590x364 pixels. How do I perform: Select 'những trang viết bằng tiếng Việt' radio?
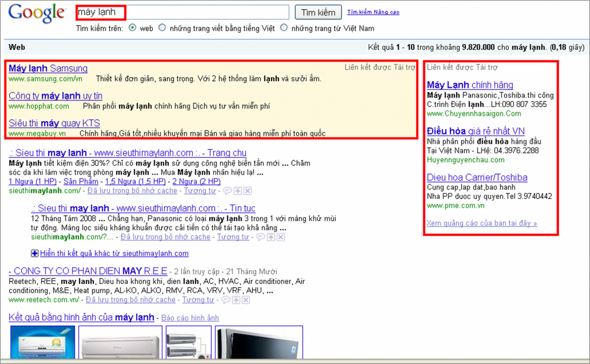pyautogui.click(x=162, y=28)
